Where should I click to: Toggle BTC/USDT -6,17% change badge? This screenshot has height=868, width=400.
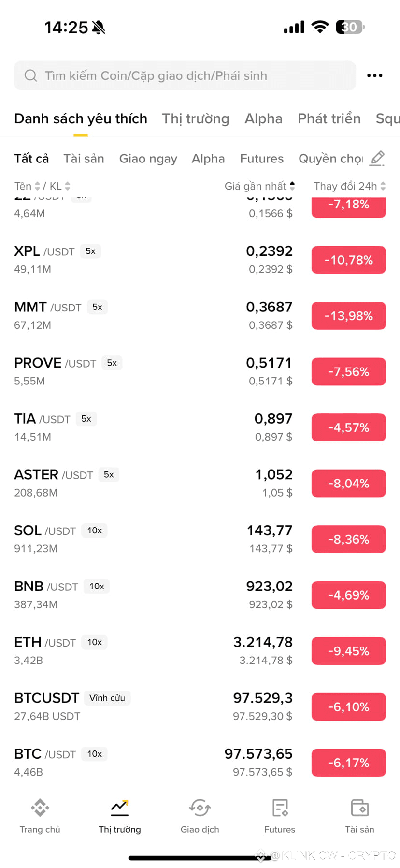(x=348, y=763)
